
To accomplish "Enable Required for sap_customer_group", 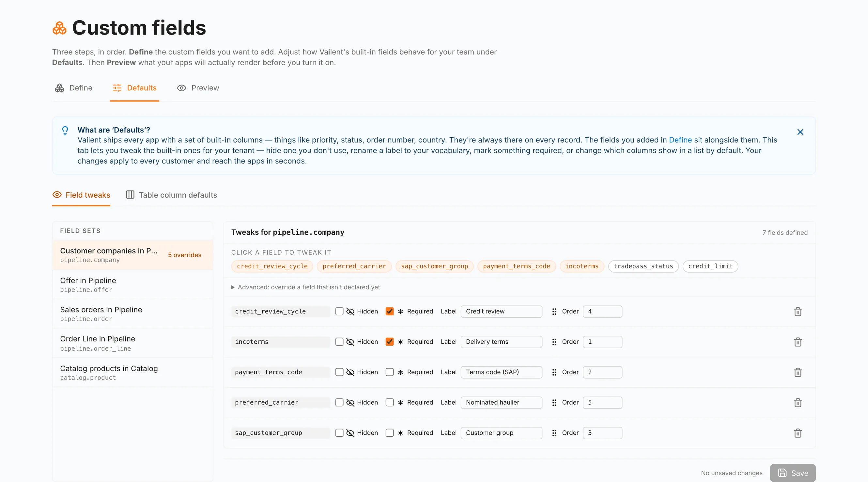I will [x=390, y=432].
